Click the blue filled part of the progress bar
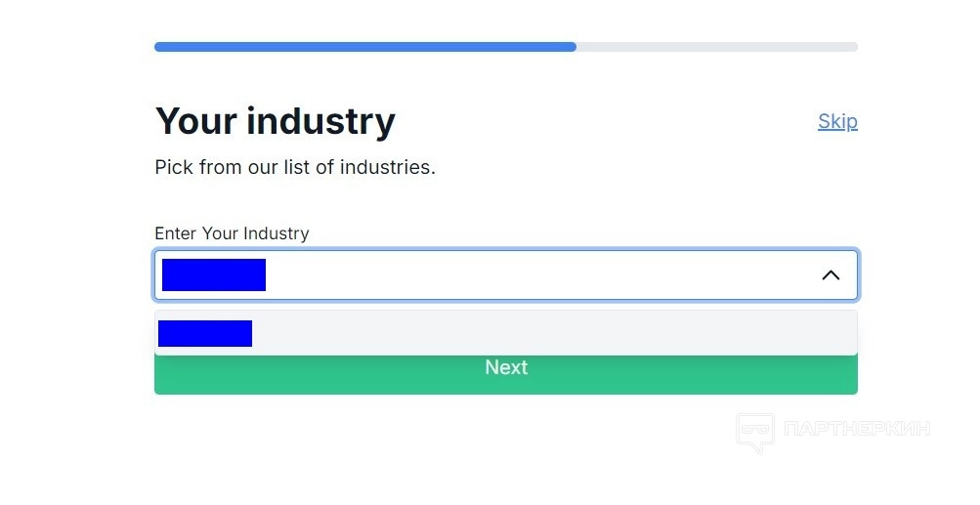 (364, 47)
